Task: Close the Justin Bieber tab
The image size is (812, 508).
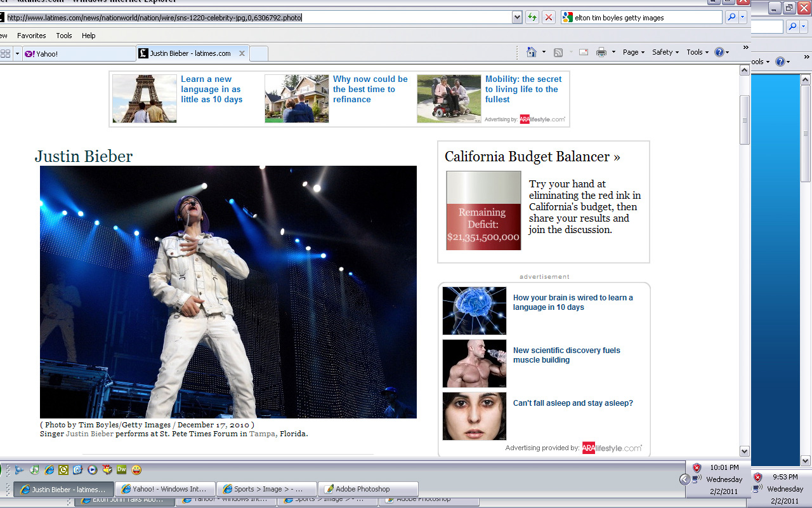Action: (242, 53)
